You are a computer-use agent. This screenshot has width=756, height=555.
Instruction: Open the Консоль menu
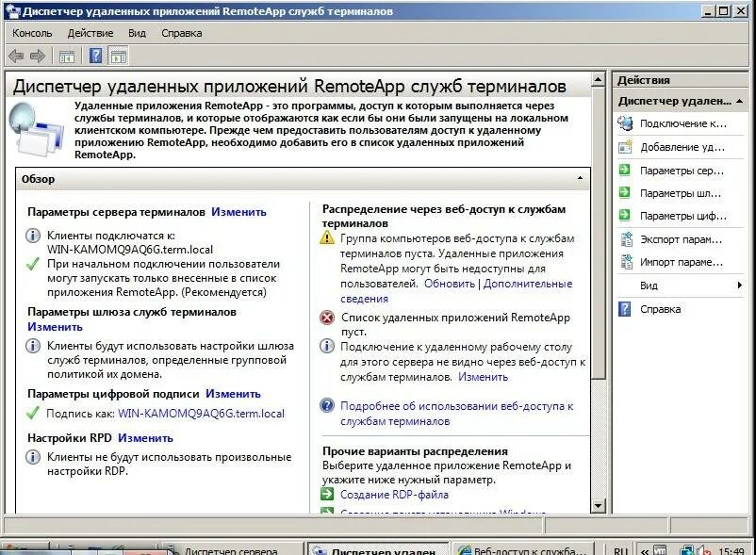(x=32, y=33)
